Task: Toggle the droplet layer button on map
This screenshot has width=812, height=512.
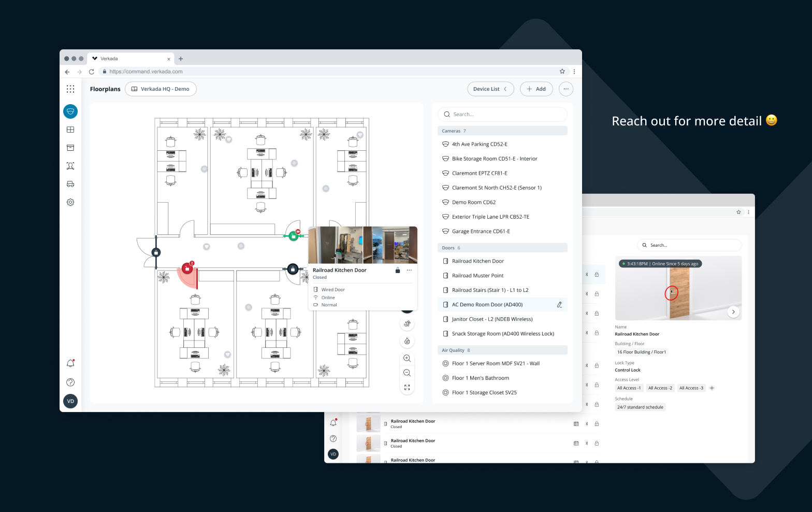Action: (407, 341)
